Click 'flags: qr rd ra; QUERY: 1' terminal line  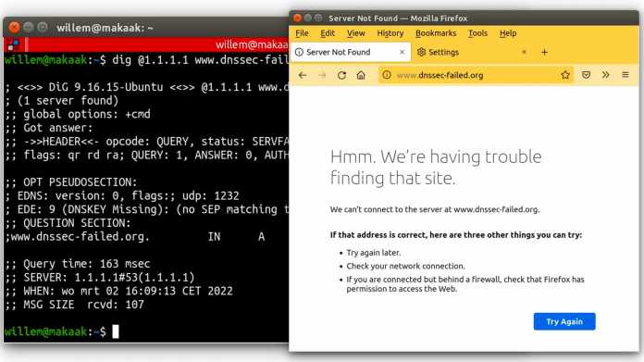point(146,155)
